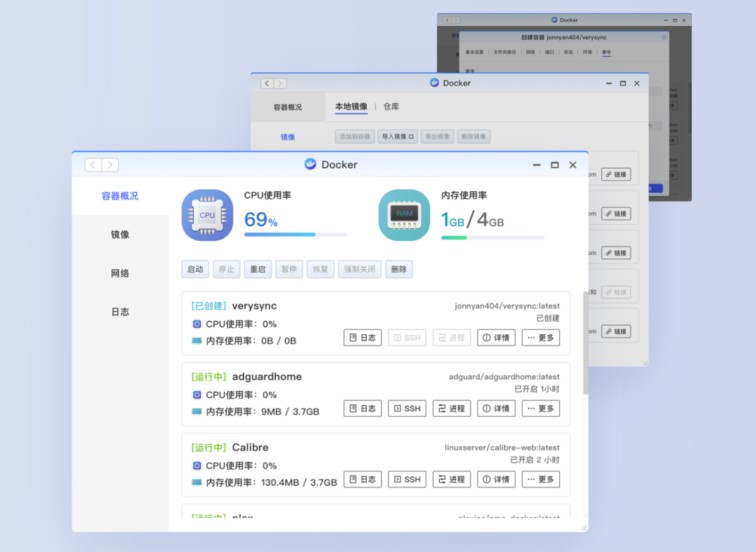Click adguardhome memory usage icon
The height and width of the screenshot is (552, 756).
pos(197,412)
